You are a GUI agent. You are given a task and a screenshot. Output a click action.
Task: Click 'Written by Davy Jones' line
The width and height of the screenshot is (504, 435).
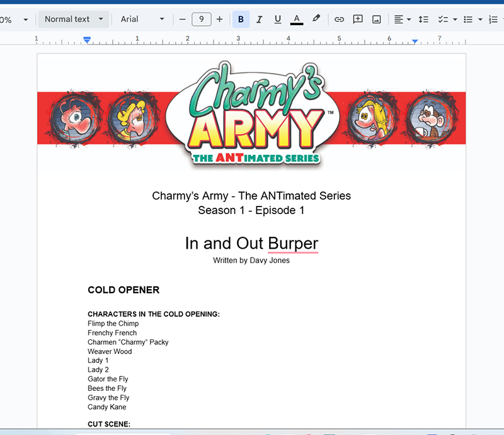pyautogui.click(x=251, y=260)
